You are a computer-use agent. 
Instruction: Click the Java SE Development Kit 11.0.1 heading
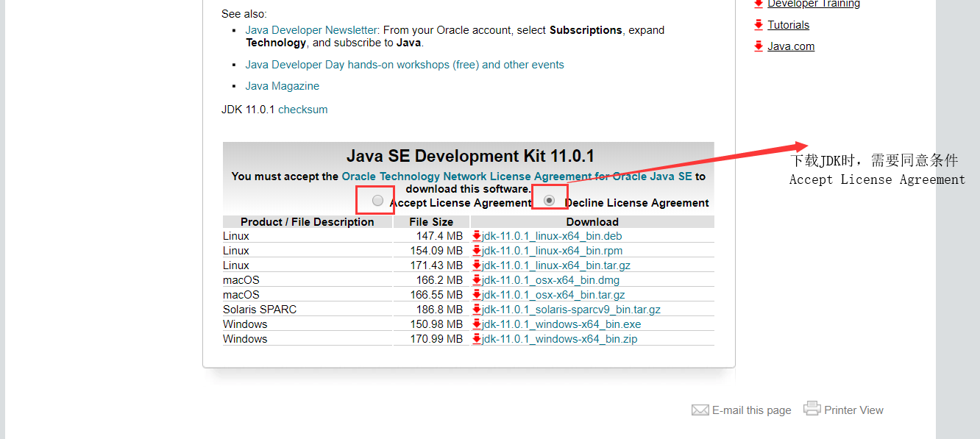click(x=470, y=156)
